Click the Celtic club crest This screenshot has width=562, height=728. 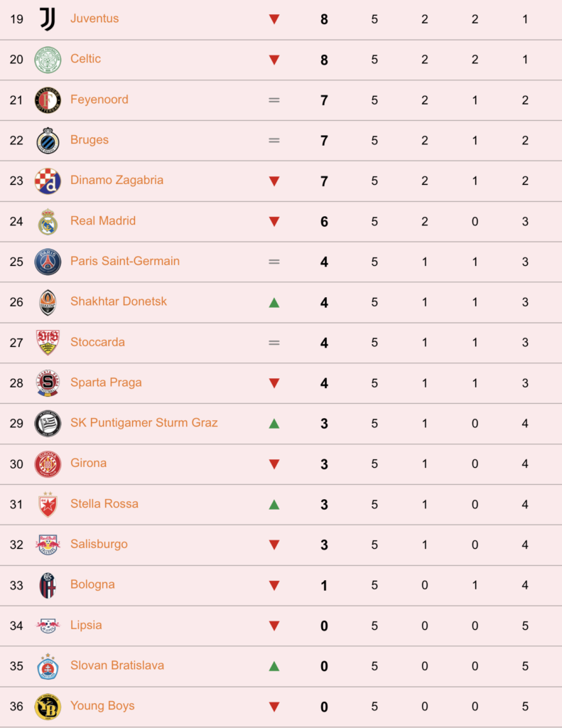(x=48, y=60)
